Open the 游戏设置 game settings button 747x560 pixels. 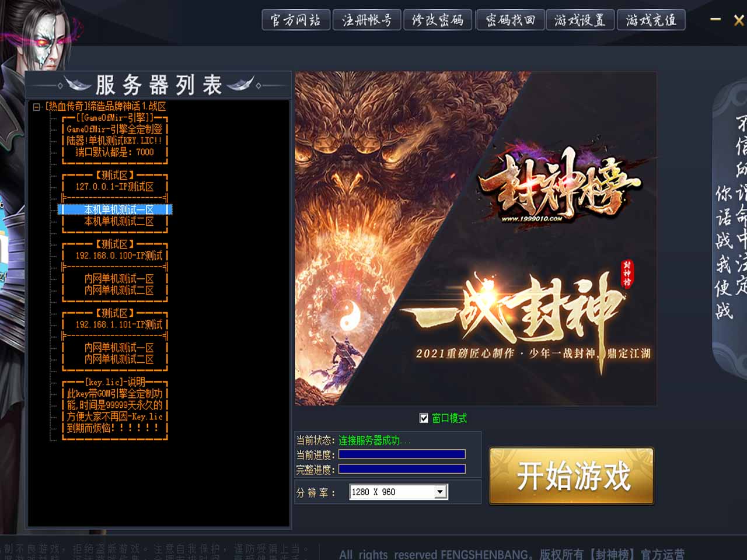pos(580,20)
